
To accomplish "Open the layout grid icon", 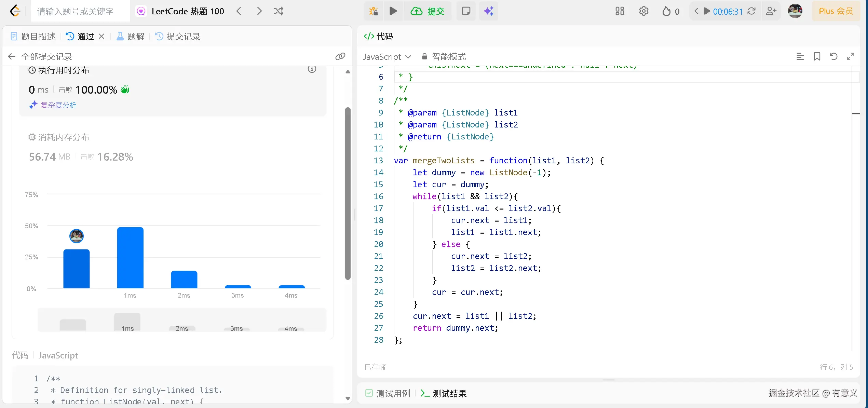I will pyautogui.click(x=620, y=11).
